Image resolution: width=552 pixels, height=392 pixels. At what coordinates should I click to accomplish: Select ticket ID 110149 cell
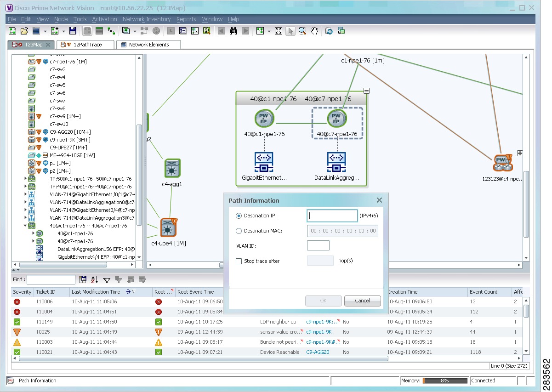click(46, 322)
